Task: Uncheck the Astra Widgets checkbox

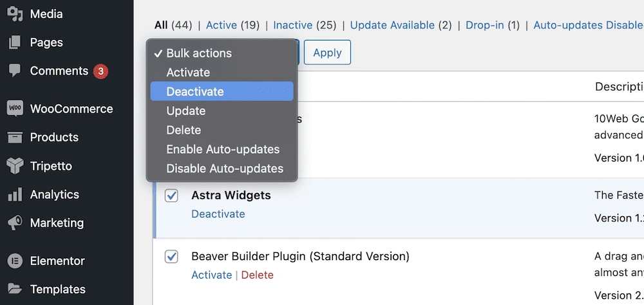Action: [171, 196]
